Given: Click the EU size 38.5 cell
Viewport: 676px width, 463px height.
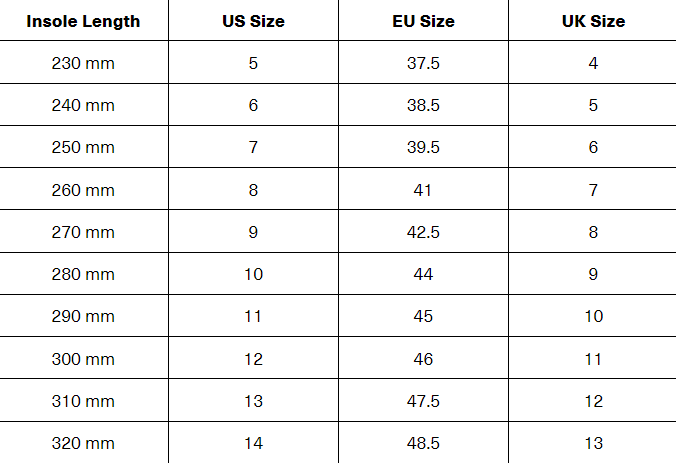Looking at the screenshot, I should point(423,105).
